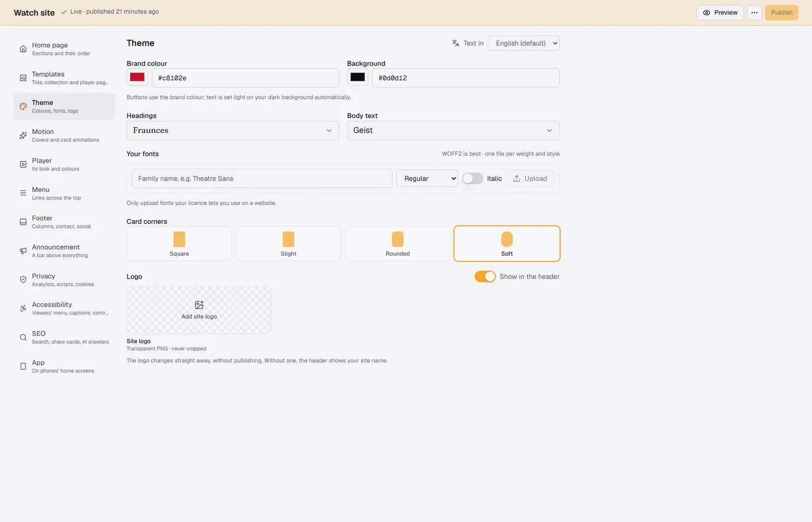This screenshot has width=812, height=522.
Task: Select Square card corners
Action: (179, 243)
